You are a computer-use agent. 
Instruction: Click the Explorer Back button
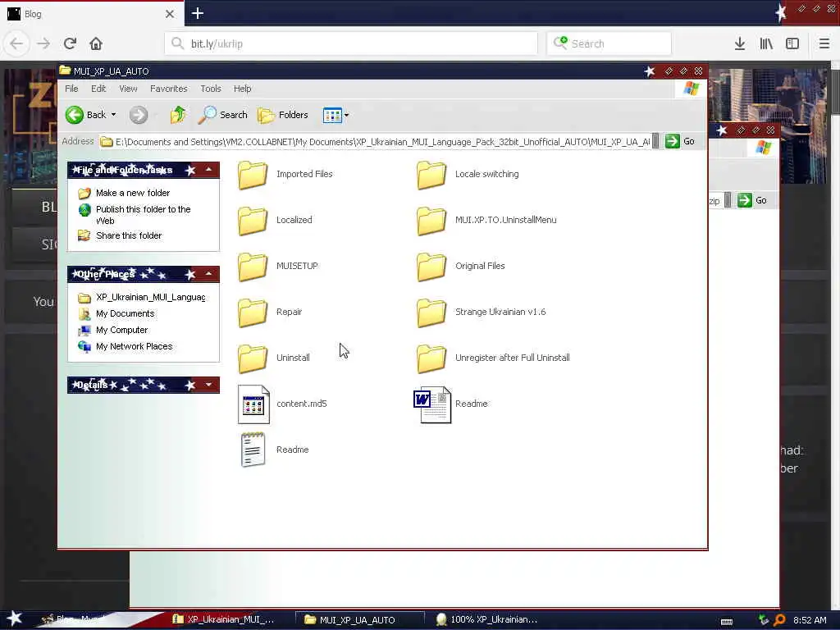click(85, 115)
